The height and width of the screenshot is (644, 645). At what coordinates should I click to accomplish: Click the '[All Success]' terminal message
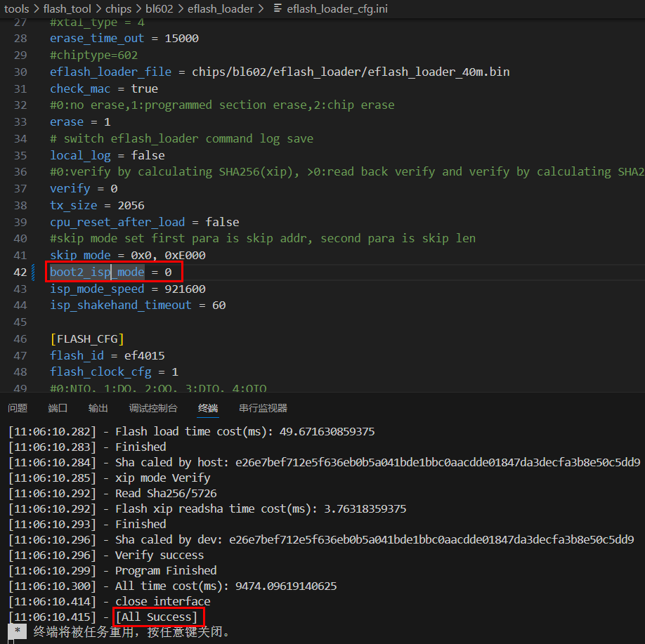[157, 617]
